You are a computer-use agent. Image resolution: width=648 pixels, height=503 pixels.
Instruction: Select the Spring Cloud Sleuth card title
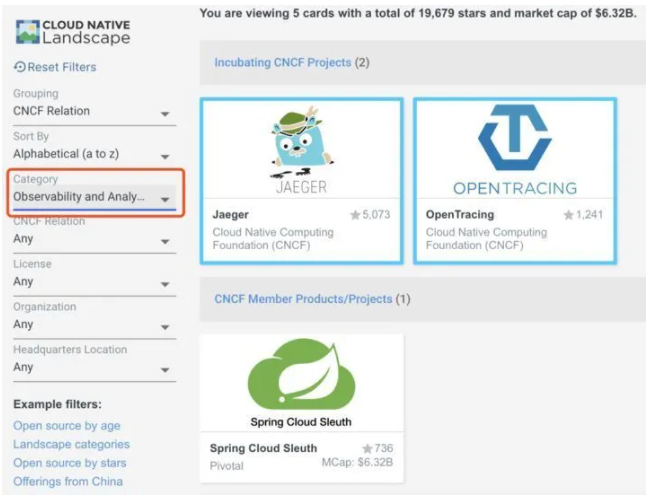click(263, 448)
